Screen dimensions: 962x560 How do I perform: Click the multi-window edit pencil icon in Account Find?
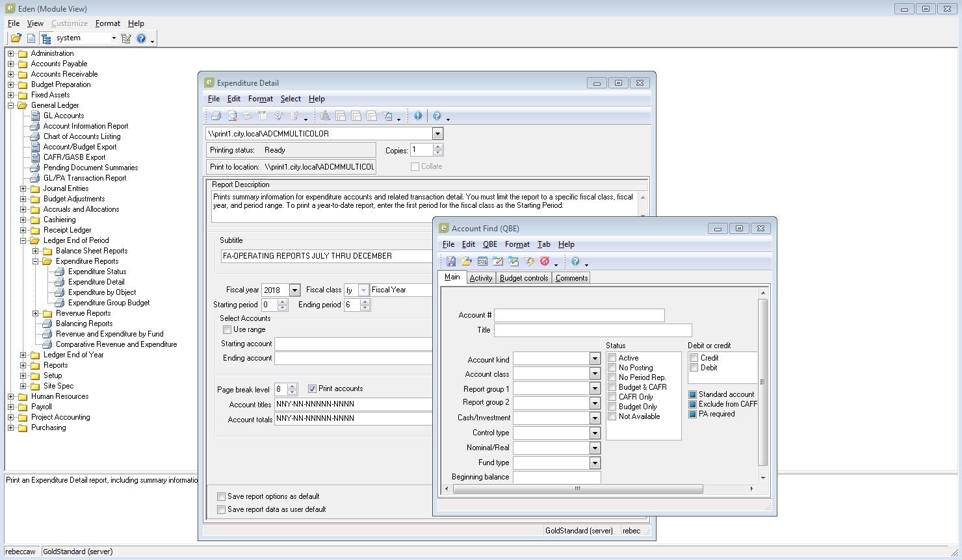pos(513,261)
